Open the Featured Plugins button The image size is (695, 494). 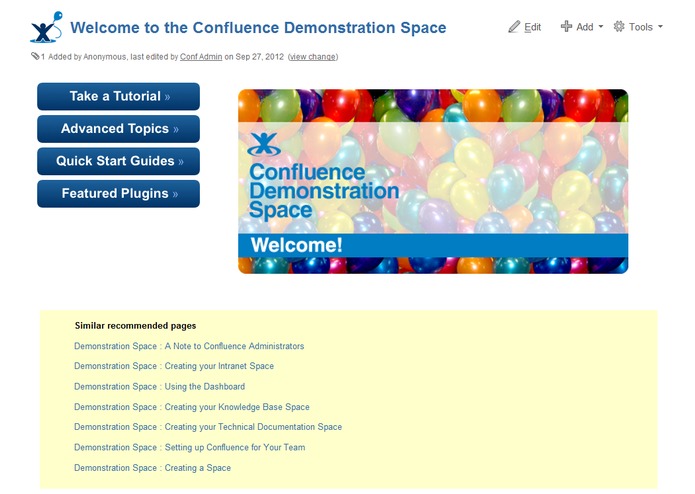point(118,194)
